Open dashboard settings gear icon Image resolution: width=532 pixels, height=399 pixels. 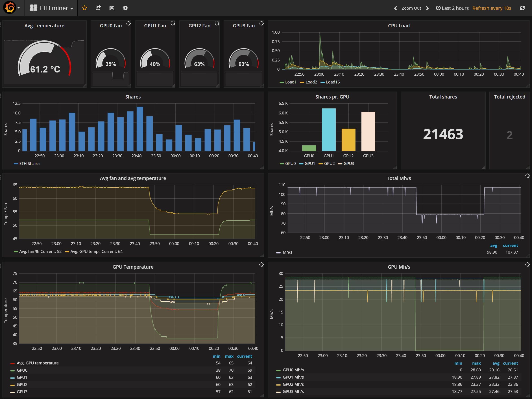click(x=125, y=8)
